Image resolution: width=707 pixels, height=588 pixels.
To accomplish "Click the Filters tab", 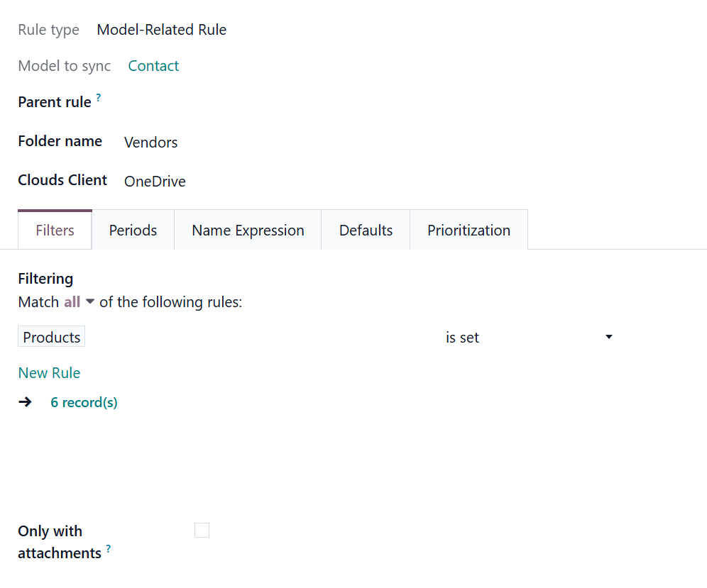I will tap(55, 231).
